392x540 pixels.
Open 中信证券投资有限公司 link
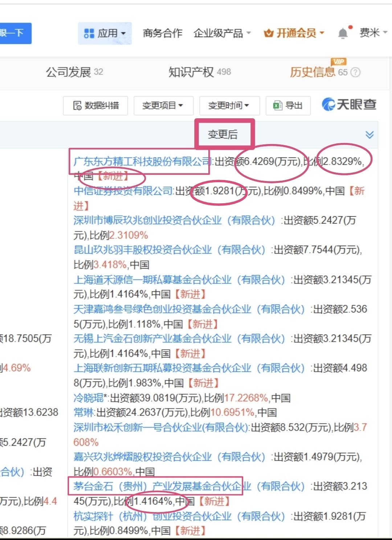123,191
